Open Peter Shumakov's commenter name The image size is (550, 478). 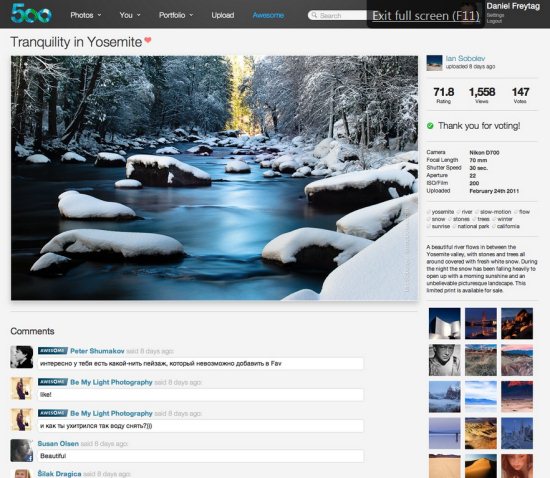click(x=97, y=351)
